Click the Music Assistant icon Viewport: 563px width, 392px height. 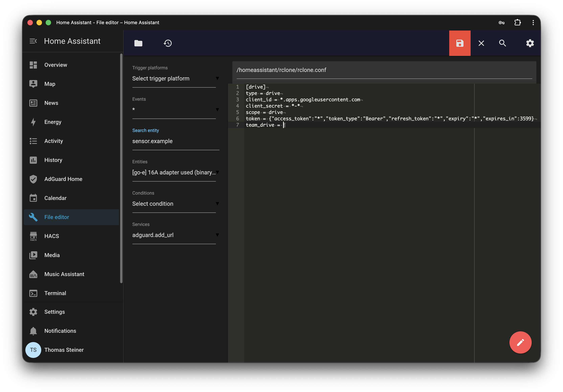33,274
